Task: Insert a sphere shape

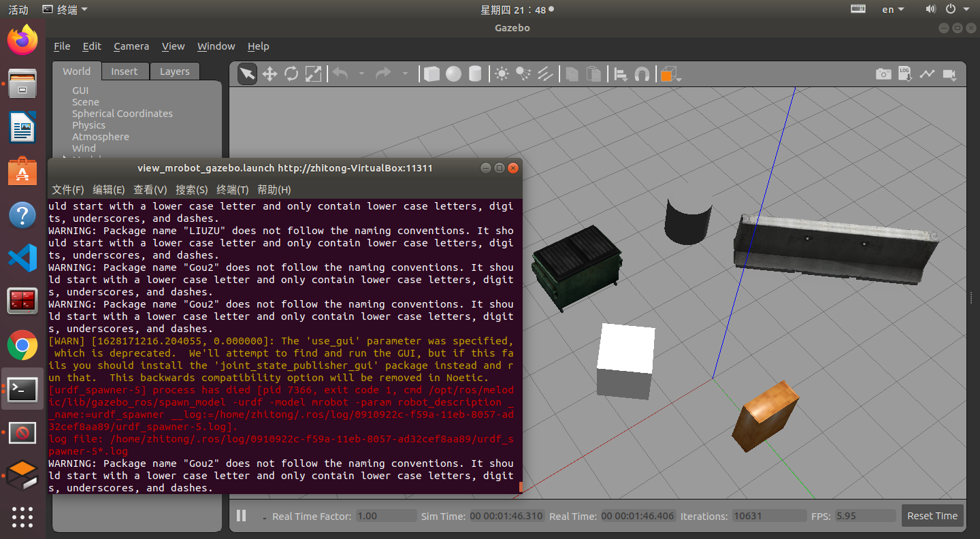Action: click(x=453, y=74)
